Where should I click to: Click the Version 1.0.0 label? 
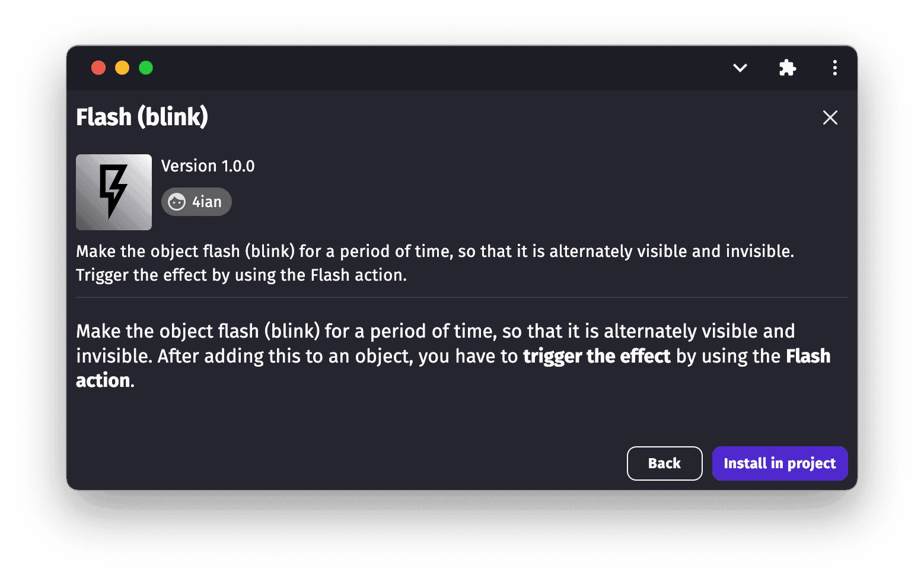coord(208,166)
